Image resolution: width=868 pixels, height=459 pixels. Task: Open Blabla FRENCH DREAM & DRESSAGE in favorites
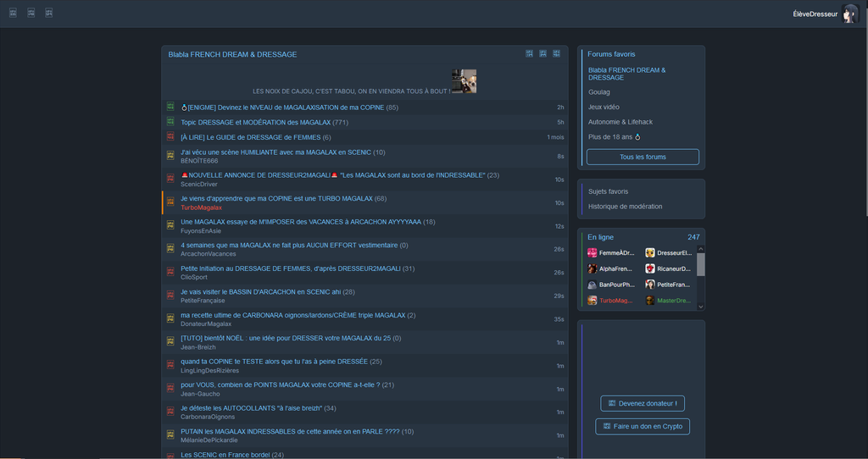click(626, 75)
